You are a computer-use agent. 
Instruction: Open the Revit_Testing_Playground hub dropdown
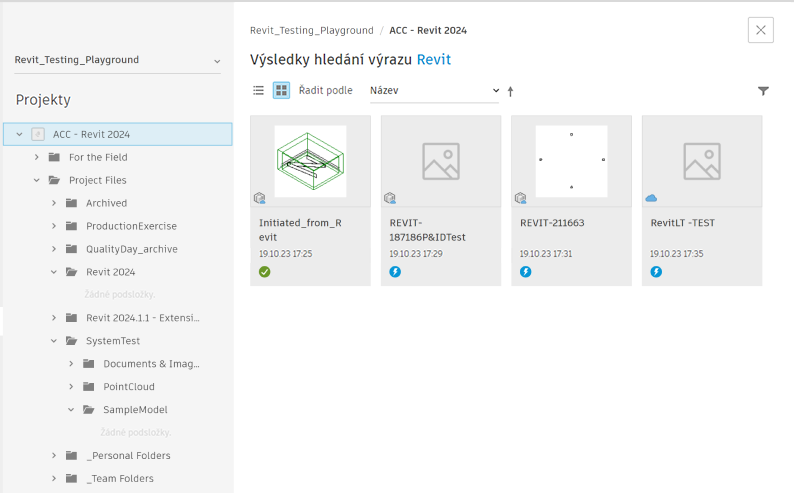(x=118, y=60)
